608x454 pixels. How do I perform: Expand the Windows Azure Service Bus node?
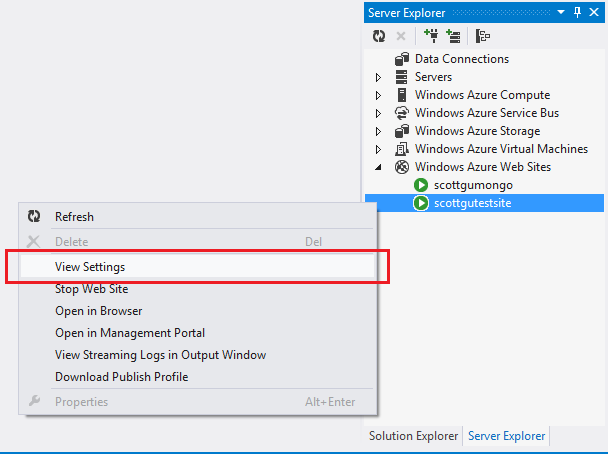pyautogui.click(x=378, y=113)
